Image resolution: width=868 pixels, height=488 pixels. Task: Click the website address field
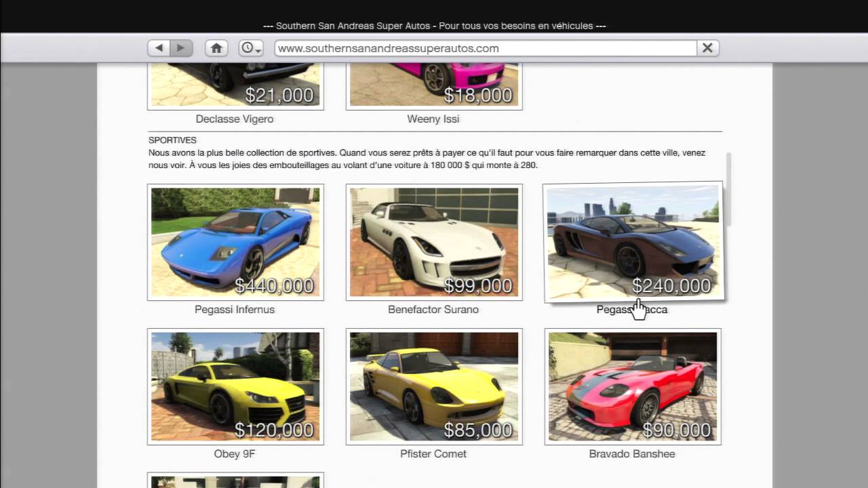coord(486,48)
